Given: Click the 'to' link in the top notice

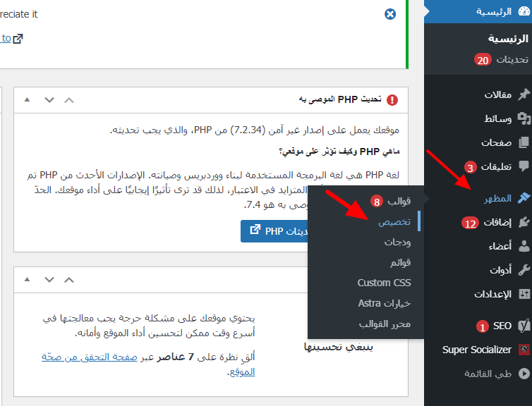Looking at the screenshot, I should (x=6, y=38).
